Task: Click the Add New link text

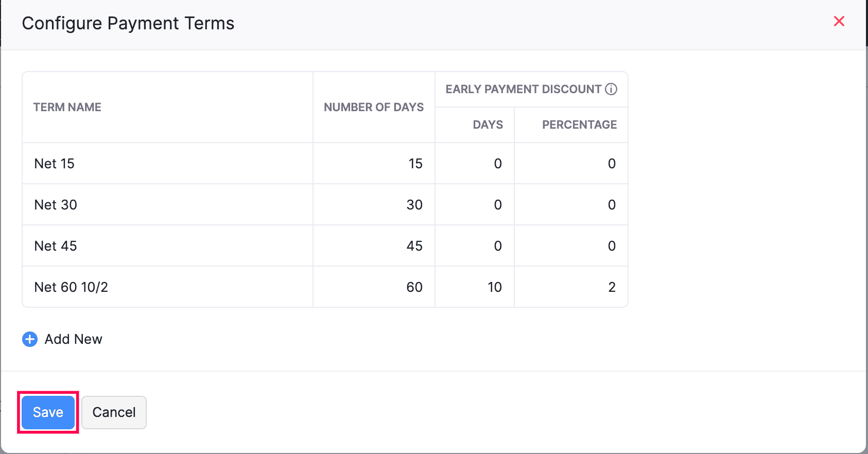Action: pyautogui.click(x=73, y=339)
